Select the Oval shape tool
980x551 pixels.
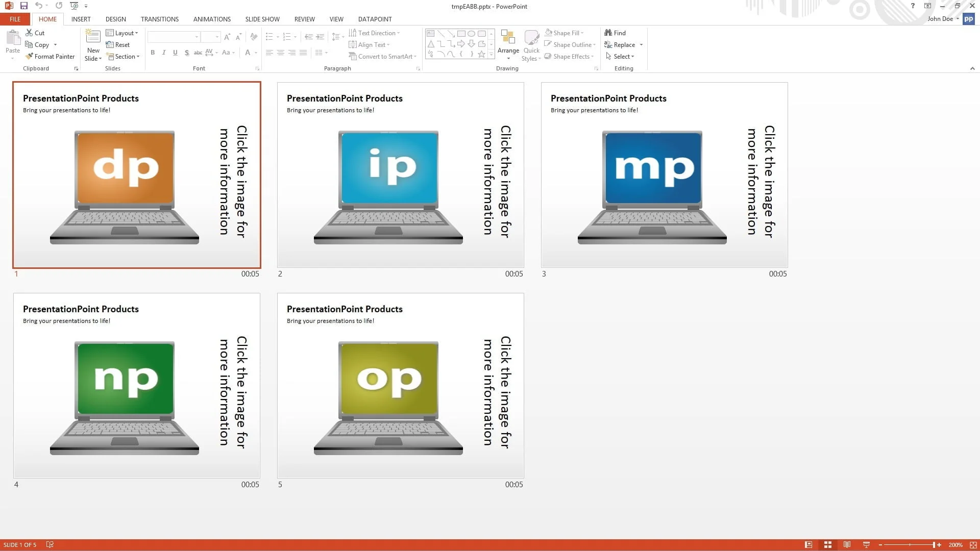[x=470, y=33]
